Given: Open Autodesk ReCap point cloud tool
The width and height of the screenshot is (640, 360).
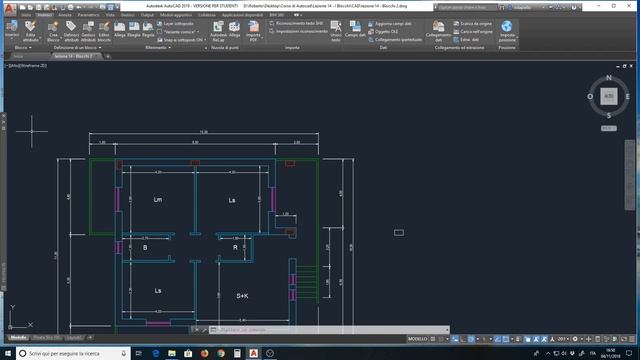Looking at the screenshot, I should (x=218, y=31).
